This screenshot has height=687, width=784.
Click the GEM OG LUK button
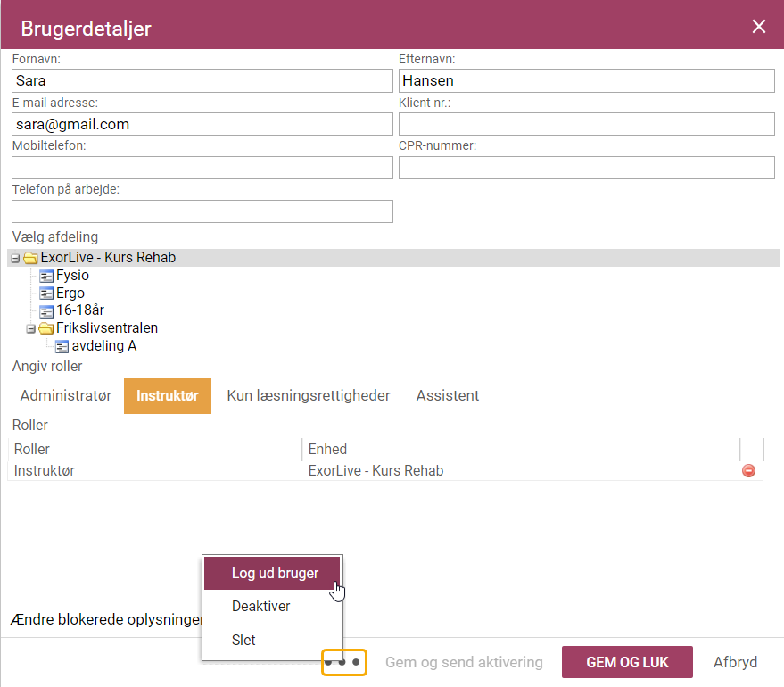[x=627, y=662]
